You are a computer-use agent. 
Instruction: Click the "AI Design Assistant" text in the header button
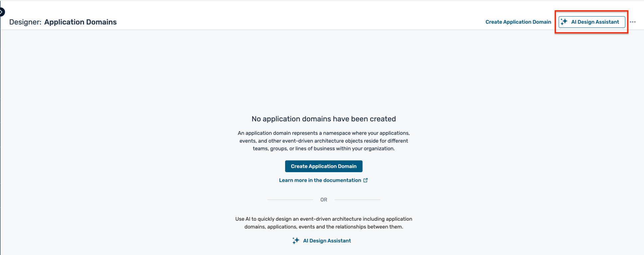coord(595,22)
